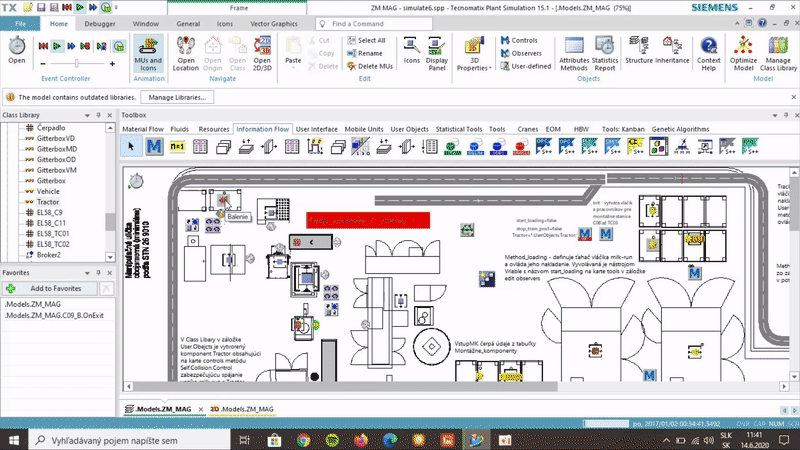Open the Favorites panel dropdown arrow
The image size is (800, 450).
87,273
